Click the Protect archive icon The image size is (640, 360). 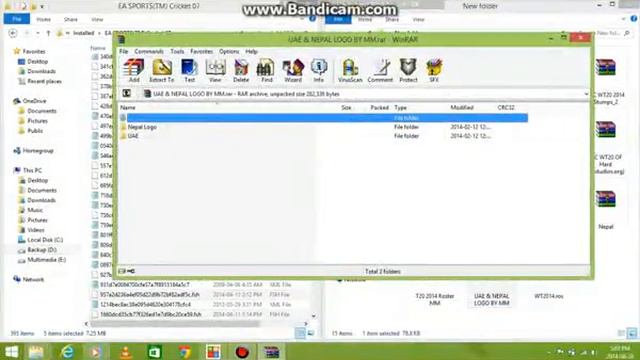[x=408, y=71]
